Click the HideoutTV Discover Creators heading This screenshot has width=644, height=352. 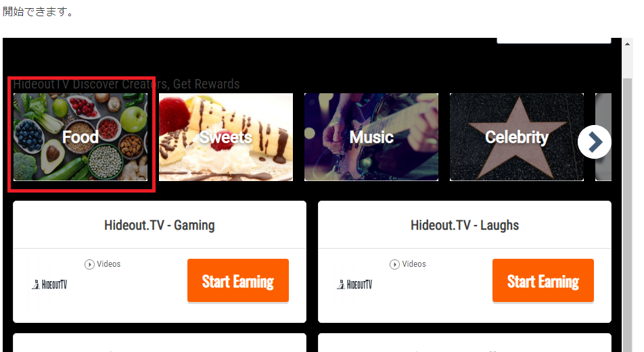(x=127, y=84)
